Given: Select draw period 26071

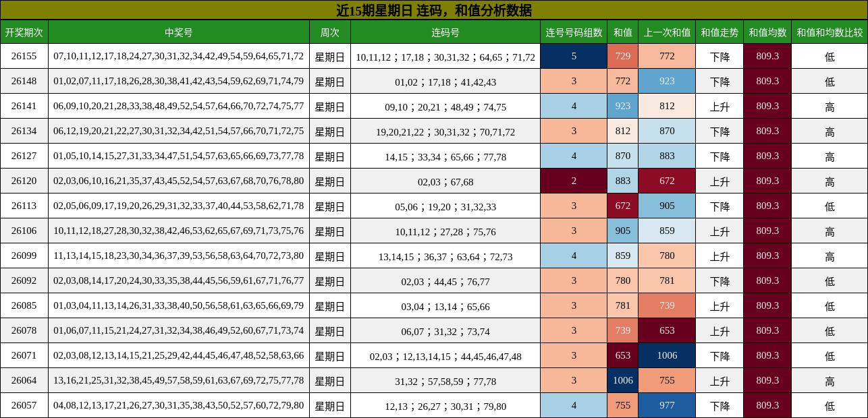Looking at the screenshot, I should [x=24, y=356].
